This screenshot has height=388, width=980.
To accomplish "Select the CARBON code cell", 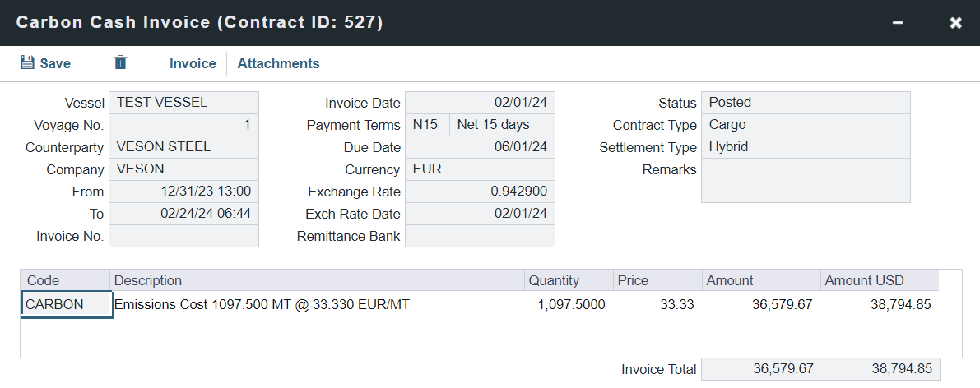I will [66, 304].
